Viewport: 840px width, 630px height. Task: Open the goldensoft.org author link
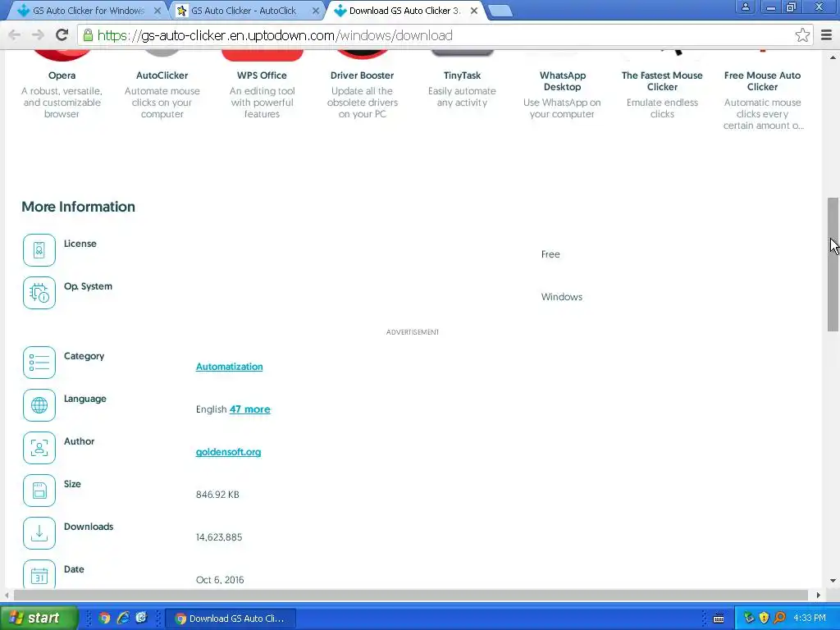pyautogui.click(x=228, y=452)
